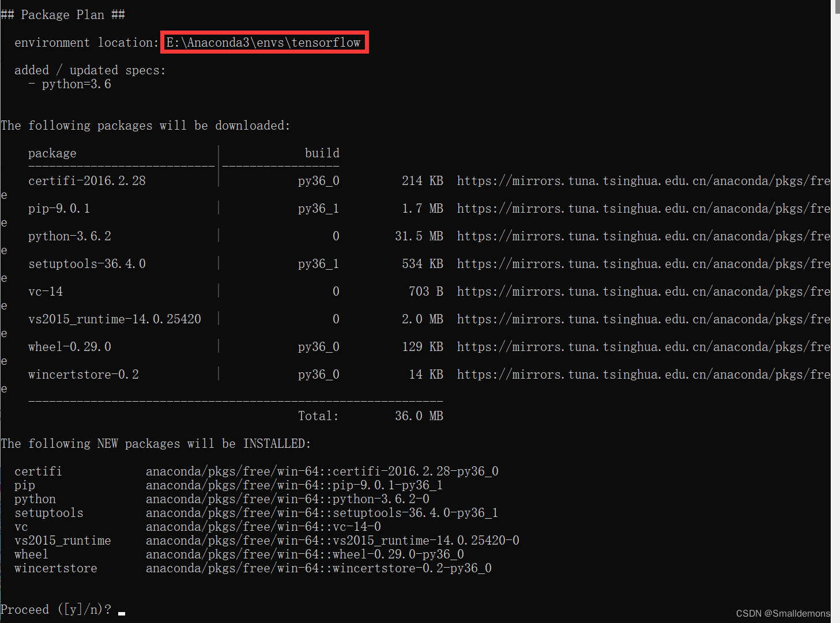Click anaconda/pkgs/free/win-64::setuptools-36.4.0-py36_1
Screen dimensions: 840x623
pyautogui.click(x=322, y=513)
